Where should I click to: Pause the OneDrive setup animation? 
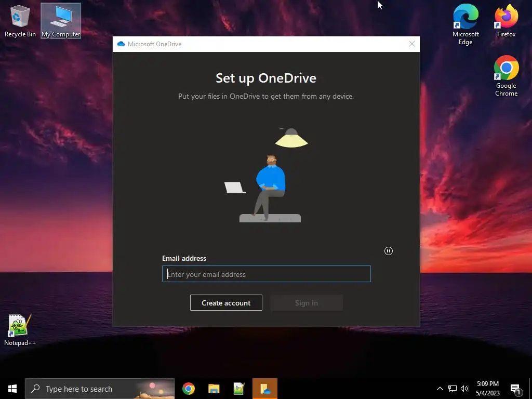click(389, 251)
